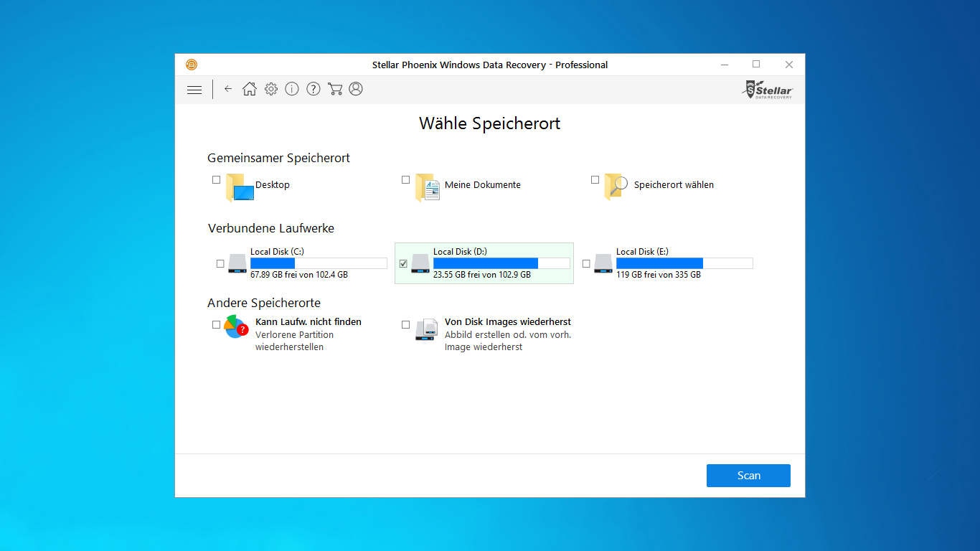This screenshot has height=551, width=980.
Task: Open the user account icon
Action: pyautogui.click(x=356, y=89)
